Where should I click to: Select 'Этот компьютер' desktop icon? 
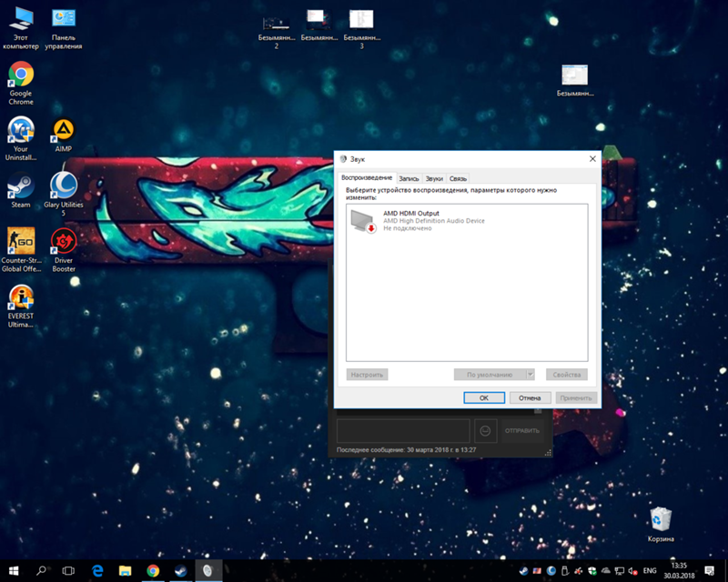[21, 29]
